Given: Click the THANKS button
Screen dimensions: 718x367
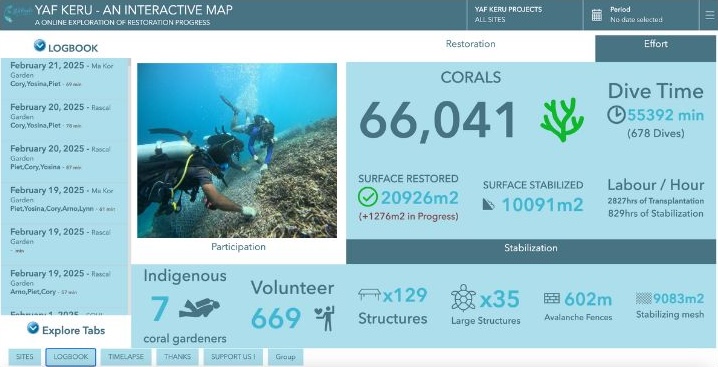Looking at the screenshot, I should click(177, 357).
